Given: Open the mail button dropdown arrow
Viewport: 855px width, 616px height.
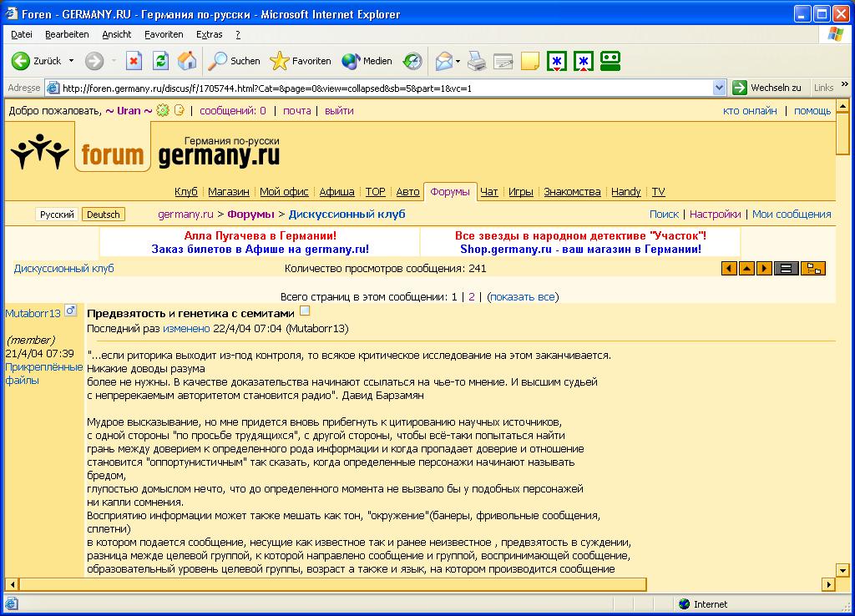Looking at the screenshot, I should tap(458, 61).
